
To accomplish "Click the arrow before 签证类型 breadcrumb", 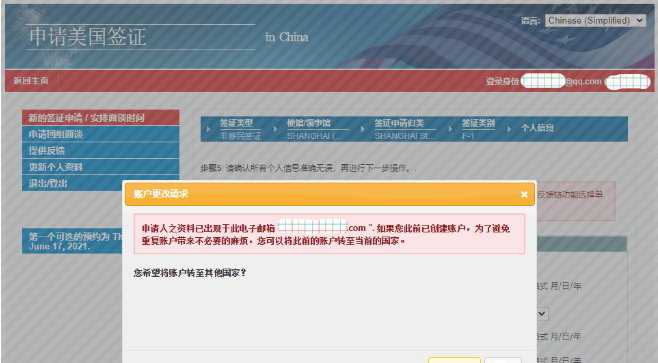I will [x=209, y=129].
